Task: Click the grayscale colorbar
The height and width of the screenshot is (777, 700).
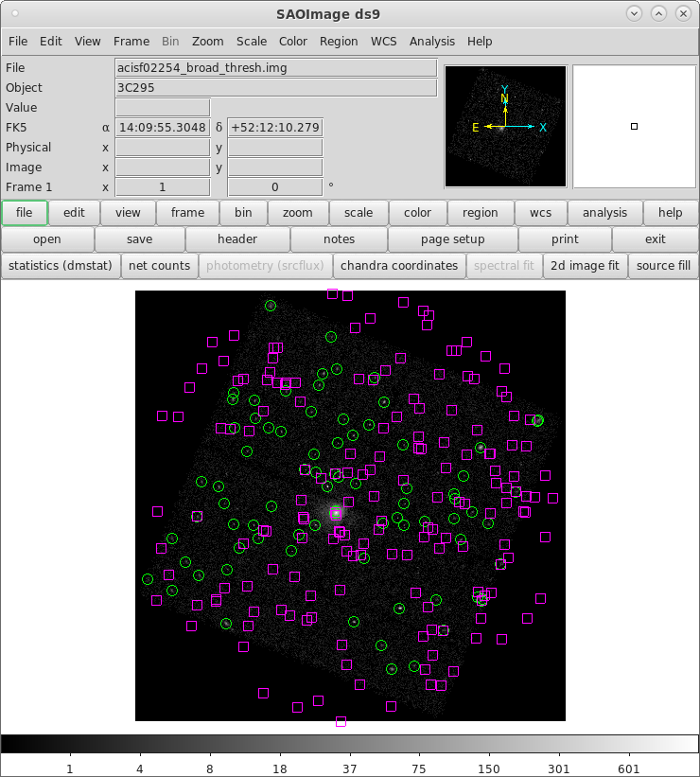Action: (350, 743)
